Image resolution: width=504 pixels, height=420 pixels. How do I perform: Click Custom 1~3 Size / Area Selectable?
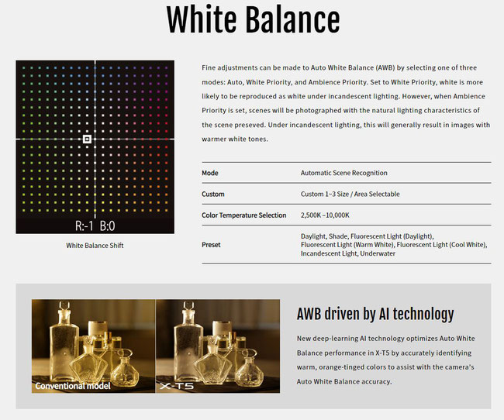click(350, 194)
